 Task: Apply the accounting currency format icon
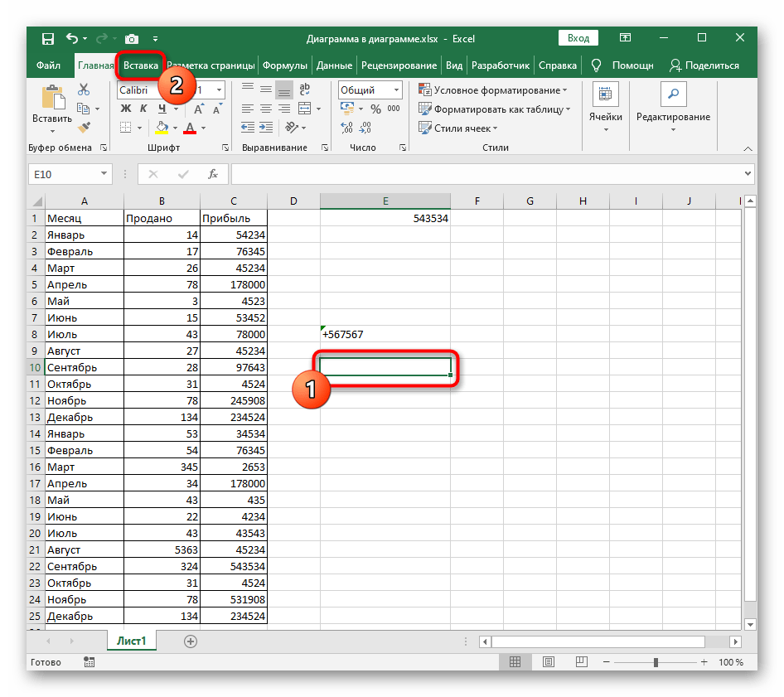(x=347, y=109)
